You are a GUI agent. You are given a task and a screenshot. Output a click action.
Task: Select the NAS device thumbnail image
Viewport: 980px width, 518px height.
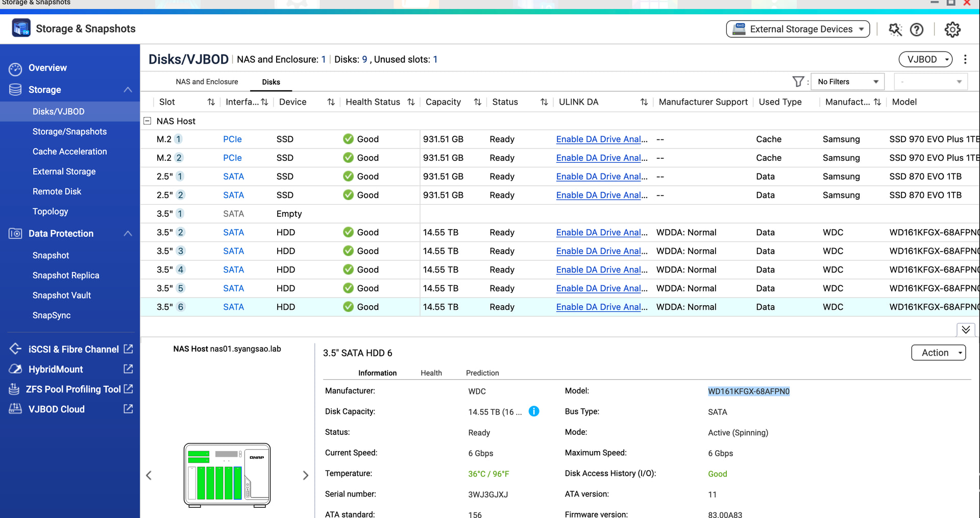click(227, 475)
